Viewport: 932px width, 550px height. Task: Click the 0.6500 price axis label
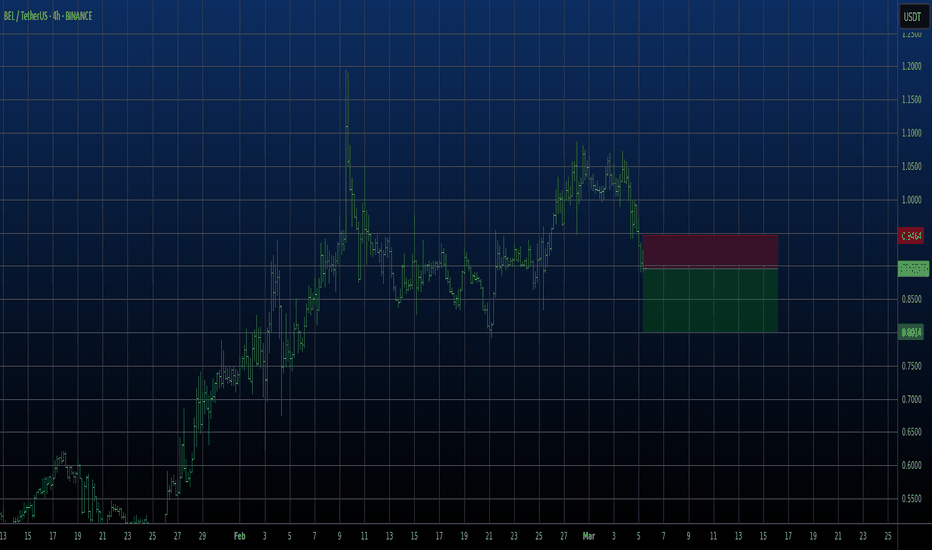pos(911,432)
